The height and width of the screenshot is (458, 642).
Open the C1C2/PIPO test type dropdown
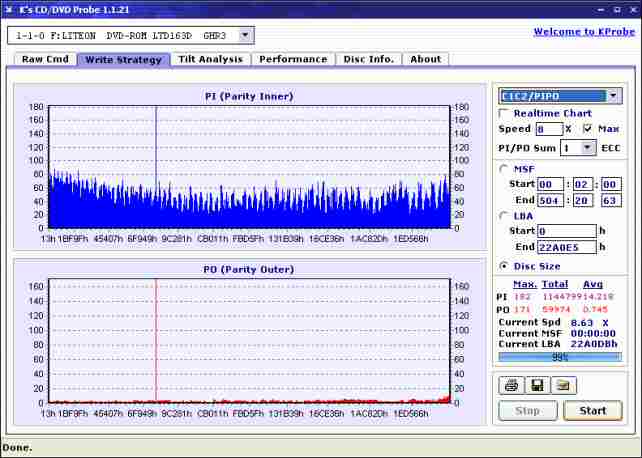[613, 96]
